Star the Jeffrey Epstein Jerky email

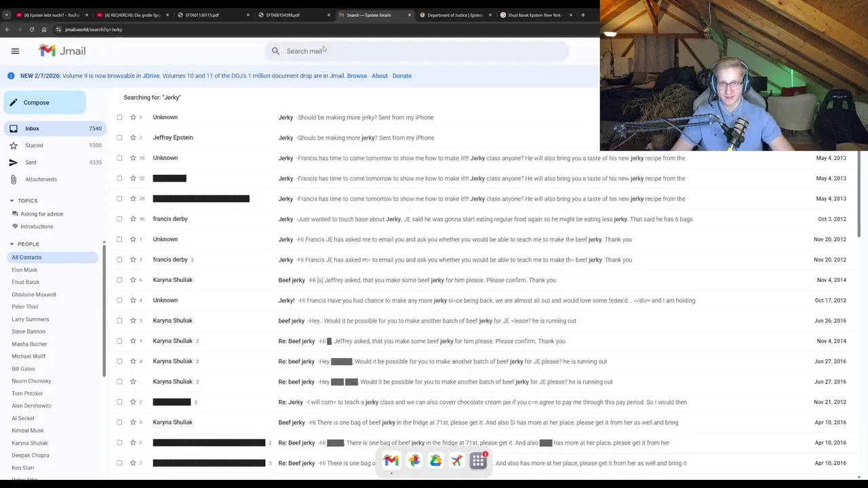click(133, 138)
